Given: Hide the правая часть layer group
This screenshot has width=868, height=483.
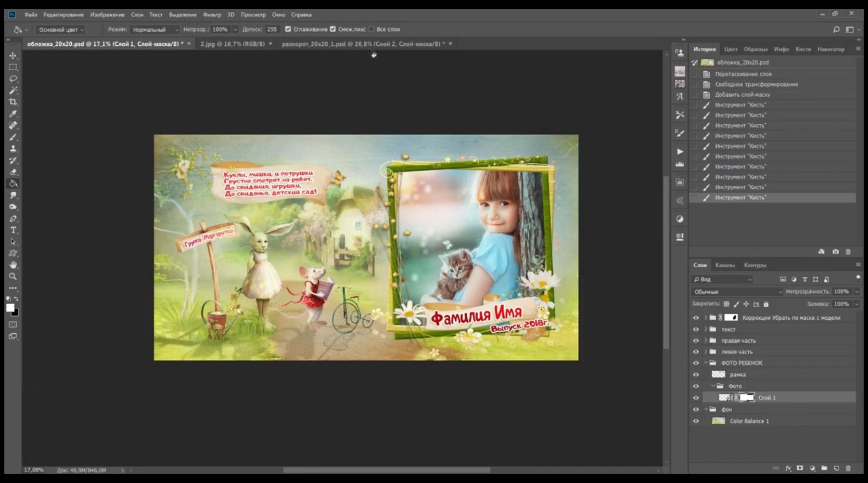Looking at the screenshot, I should (x=696, y=341).
